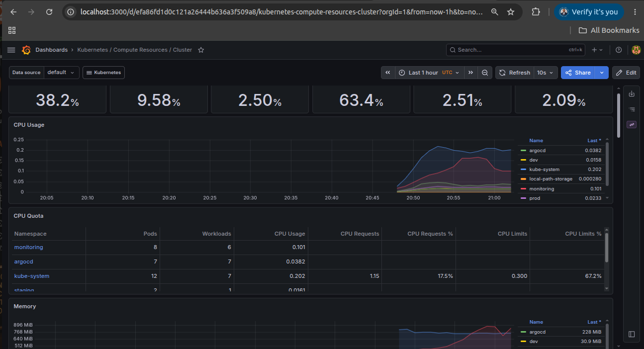Open the kube-system namespace link
Viewport: 644px width, 349px height.
click(32, 276)
